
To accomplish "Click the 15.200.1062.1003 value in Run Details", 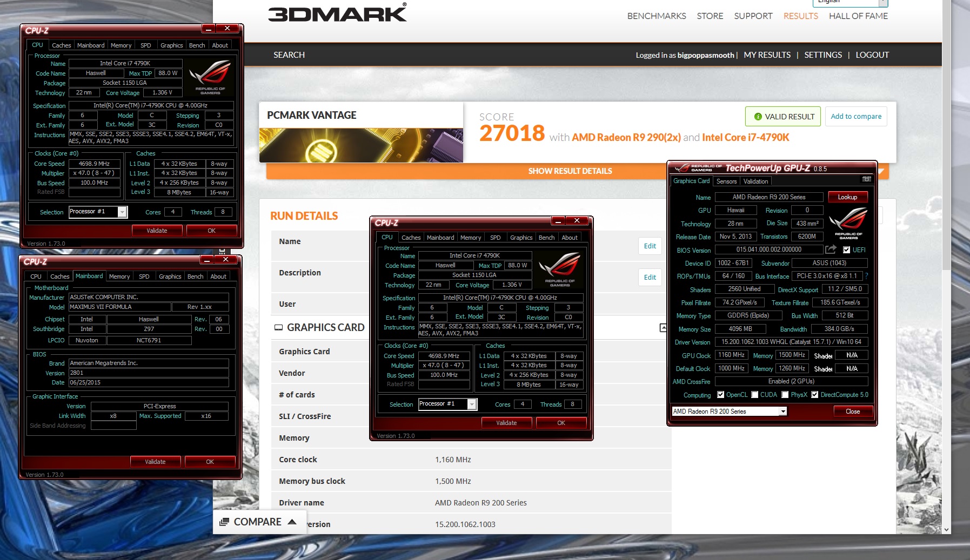I will [465, 524].
